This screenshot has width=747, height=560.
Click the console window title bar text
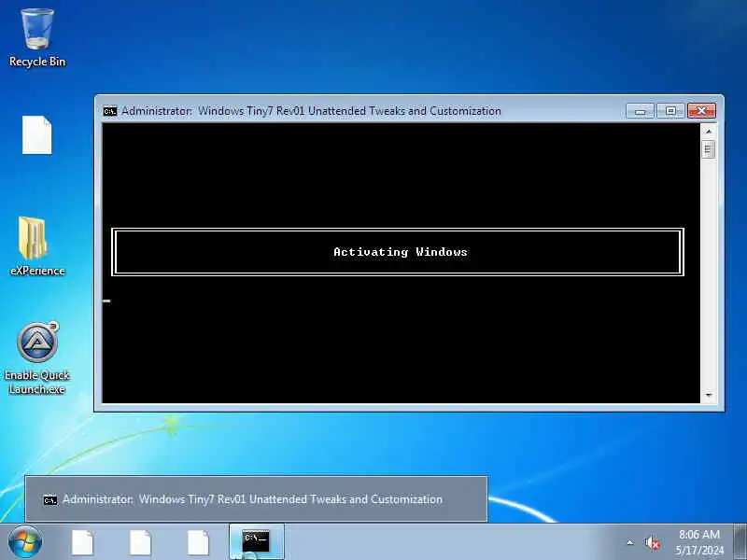coord(311,111)
